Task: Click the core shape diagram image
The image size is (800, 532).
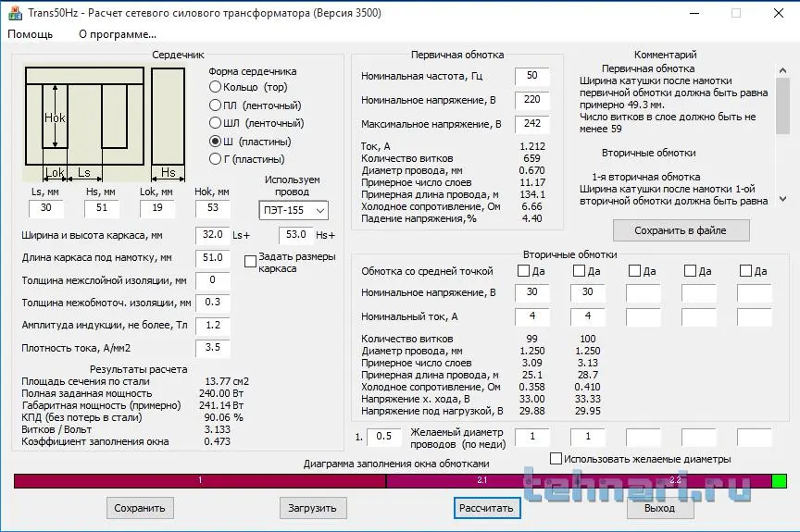Action: [104, 124]
